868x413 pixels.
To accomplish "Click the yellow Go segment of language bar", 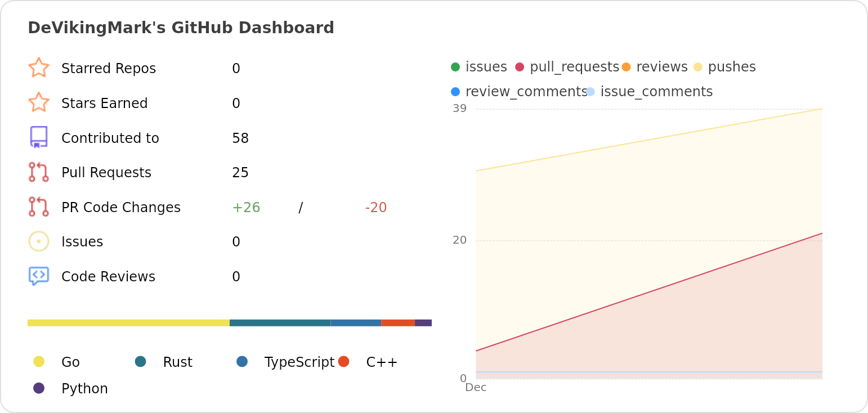I will [128, 323].
